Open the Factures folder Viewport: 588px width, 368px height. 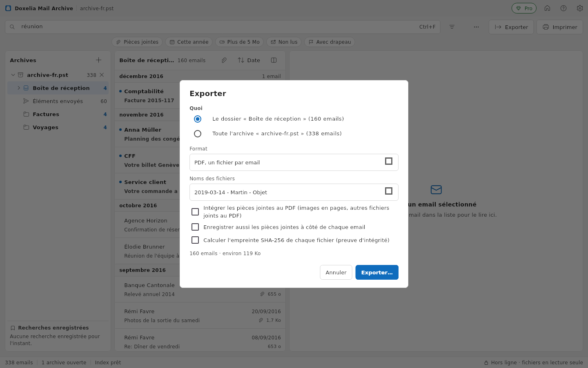pyautogui.click(x=58, y=114)
